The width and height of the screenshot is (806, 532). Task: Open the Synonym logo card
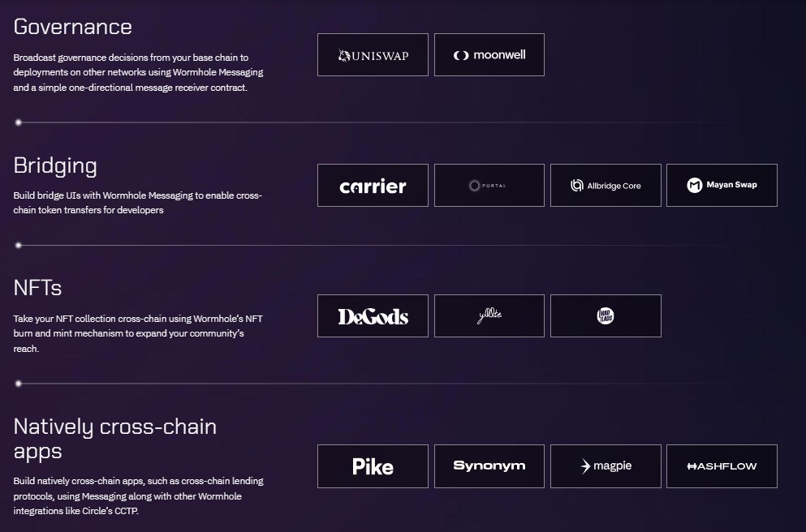[489, 466]
